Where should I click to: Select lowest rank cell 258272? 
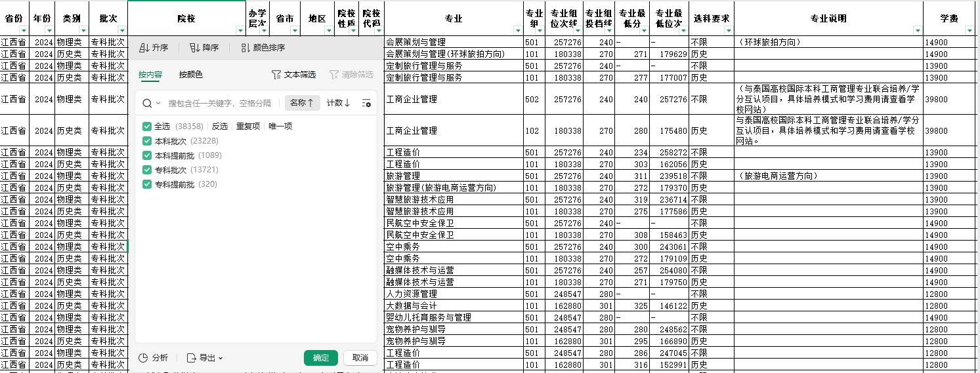pos(669,152)
